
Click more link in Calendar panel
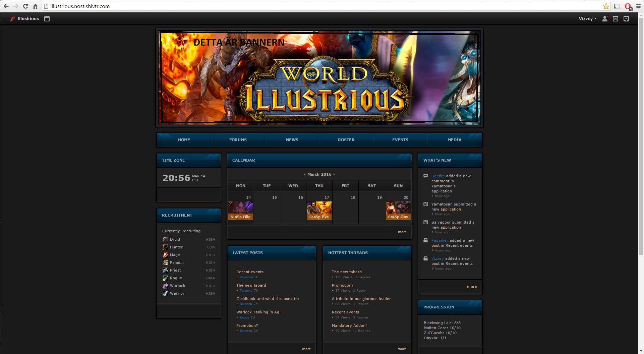click(x=402, y=232)
